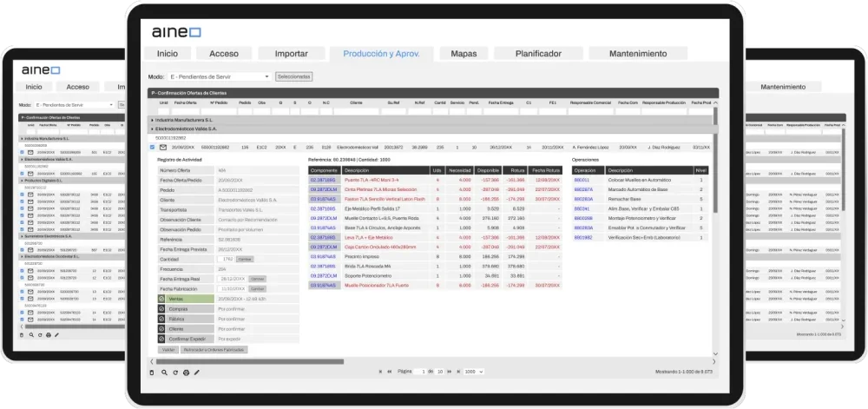
Task: Click Cambiar next to Cantidad
Action: pos(245,259)
